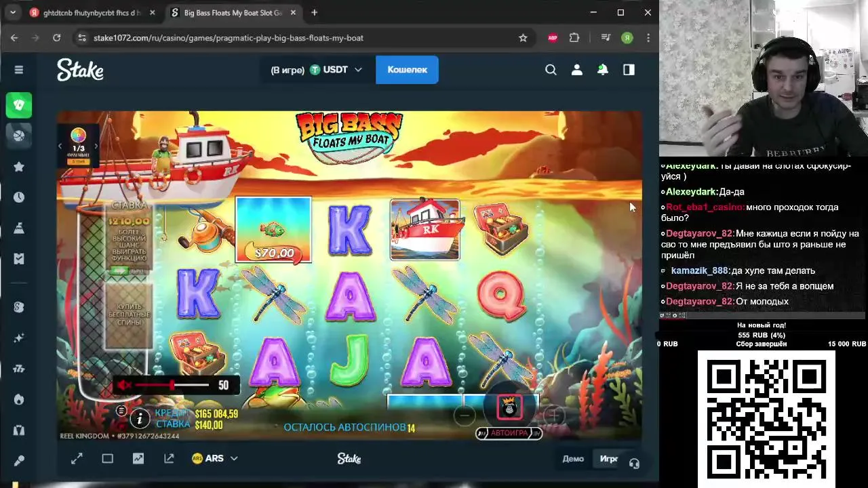Decrease bet with minus button
Image resolution: width=868 pixels, height=488 pixels.
tap(465, 415)
